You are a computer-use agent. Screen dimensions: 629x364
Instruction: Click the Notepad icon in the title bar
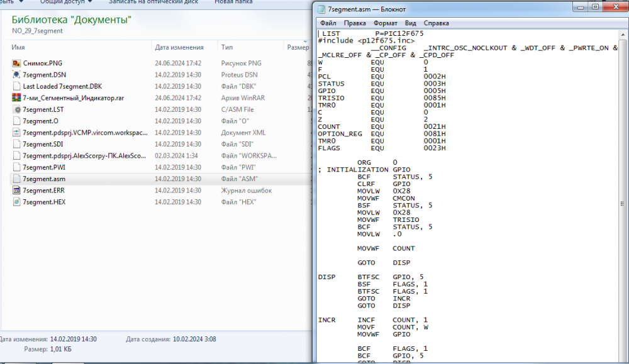pos(323,9)
